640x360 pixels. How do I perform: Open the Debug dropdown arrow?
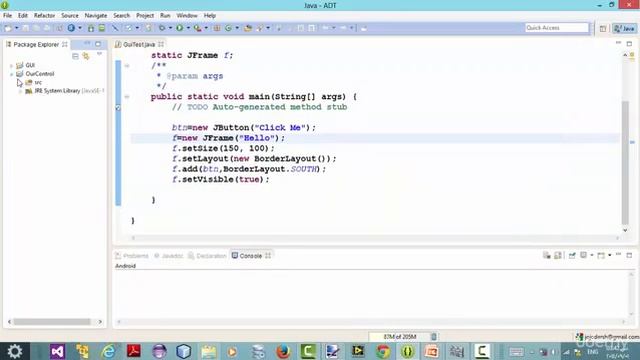pyautogui.click(x=170, y=28)
